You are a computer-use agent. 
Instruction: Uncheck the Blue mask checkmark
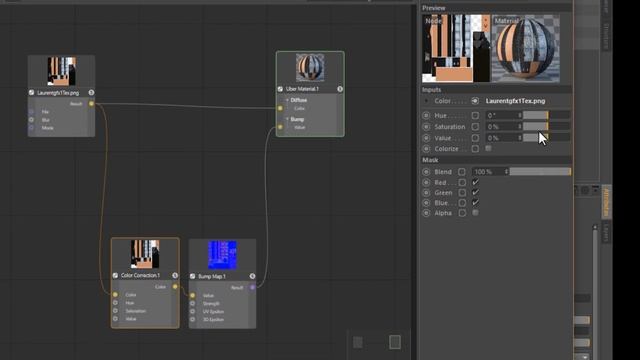[x=476, y=203]
